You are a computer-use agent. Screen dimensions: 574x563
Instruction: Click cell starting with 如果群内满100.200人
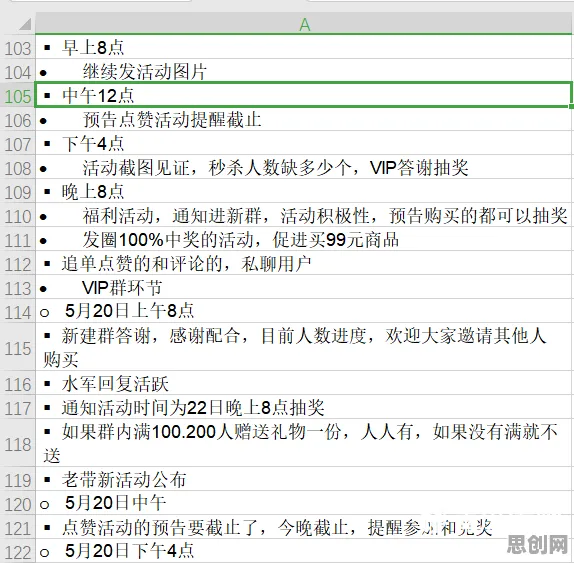coord(303,443)
